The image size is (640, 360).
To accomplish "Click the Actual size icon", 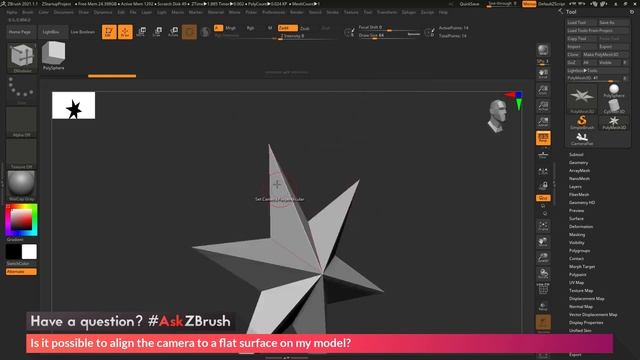I will tap(543, 106).
